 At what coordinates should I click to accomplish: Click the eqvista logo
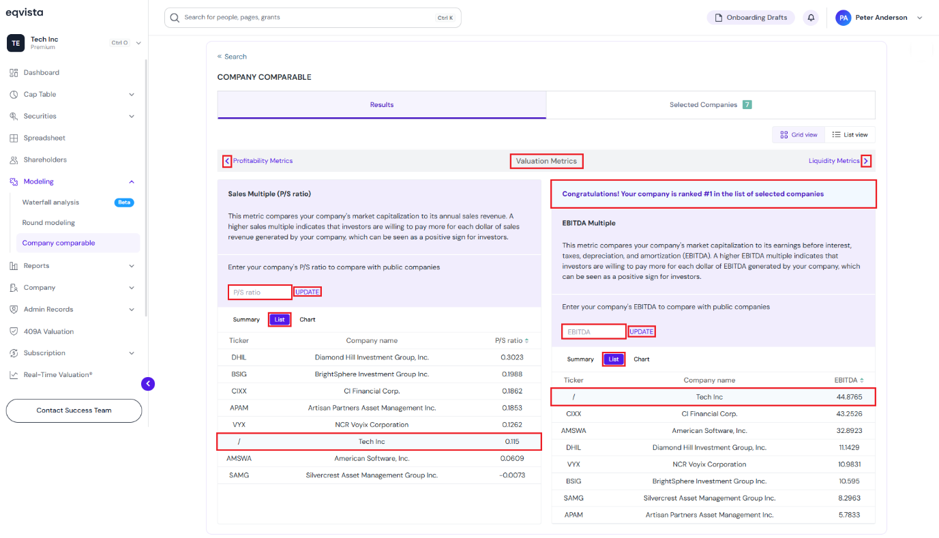click(x=25, y=13)
